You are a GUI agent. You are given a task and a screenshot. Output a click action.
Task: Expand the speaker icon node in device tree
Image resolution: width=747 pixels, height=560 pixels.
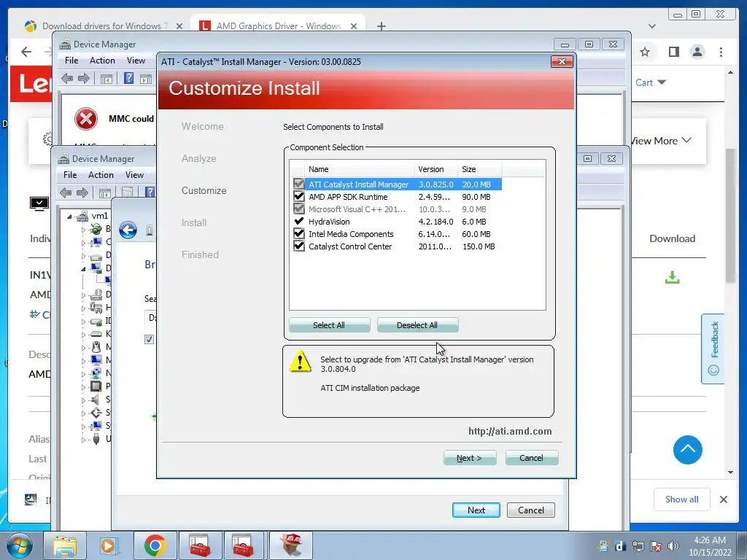(x=83, y=400)
